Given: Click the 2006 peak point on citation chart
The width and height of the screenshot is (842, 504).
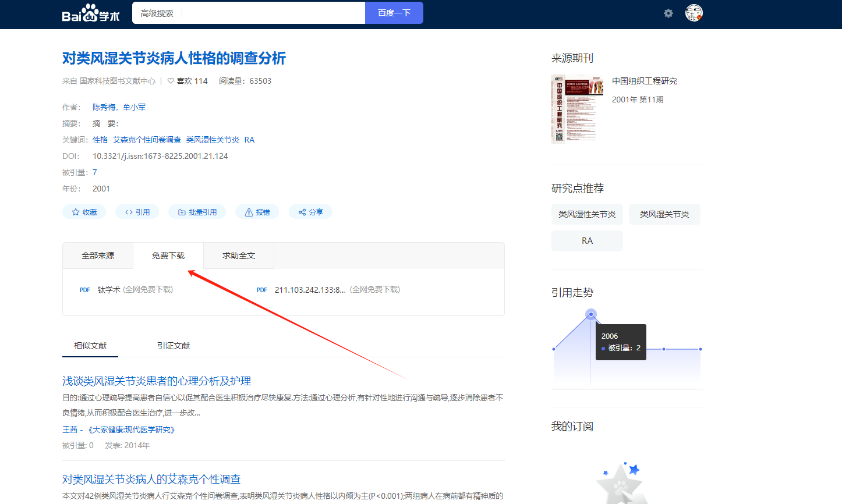Looking at the screenshot, I should click(x=591, y=314).
